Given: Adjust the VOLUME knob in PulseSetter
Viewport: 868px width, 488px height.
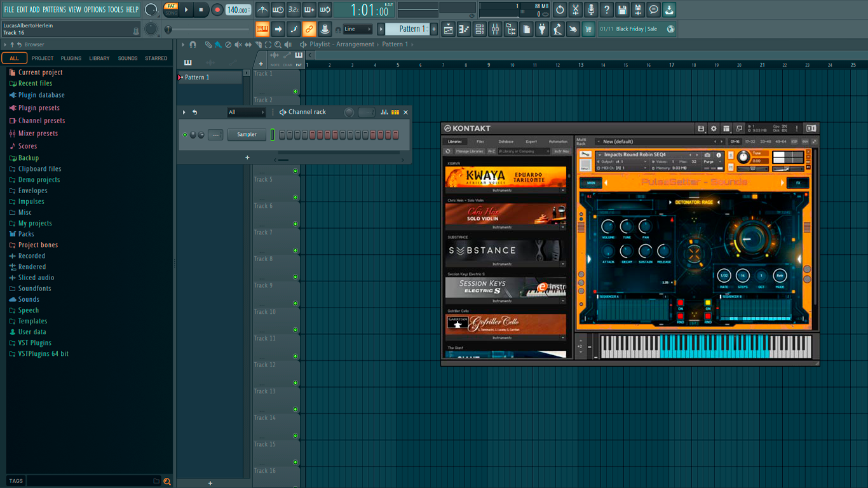Looking at the screenshot, I should coord(608,227).
